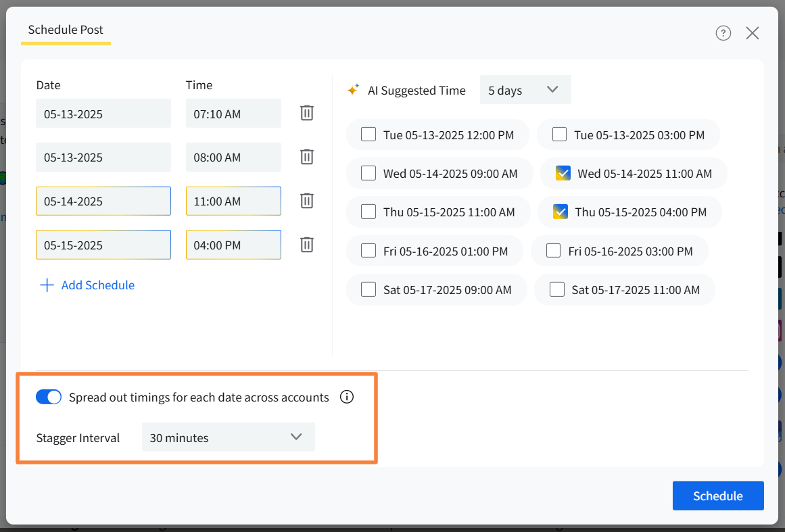Close the Schedule Post dialog
This screenshot has width=785, height=532.
[x=752, y=33]
